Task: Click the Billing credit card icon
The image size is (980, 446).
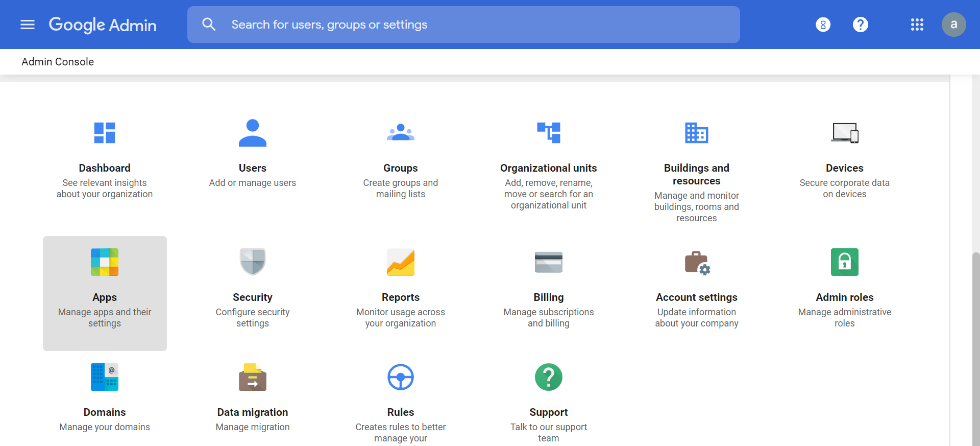Action: (x=549, y=262)
